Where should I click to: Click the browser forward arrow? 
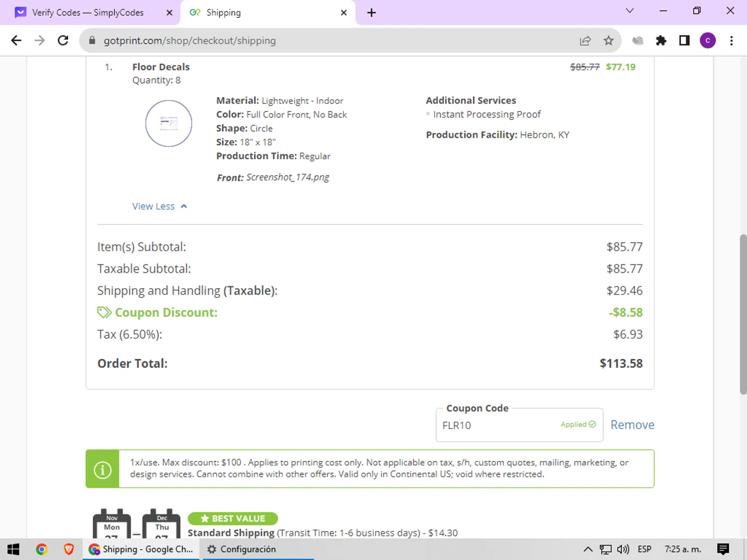[39, 40]
